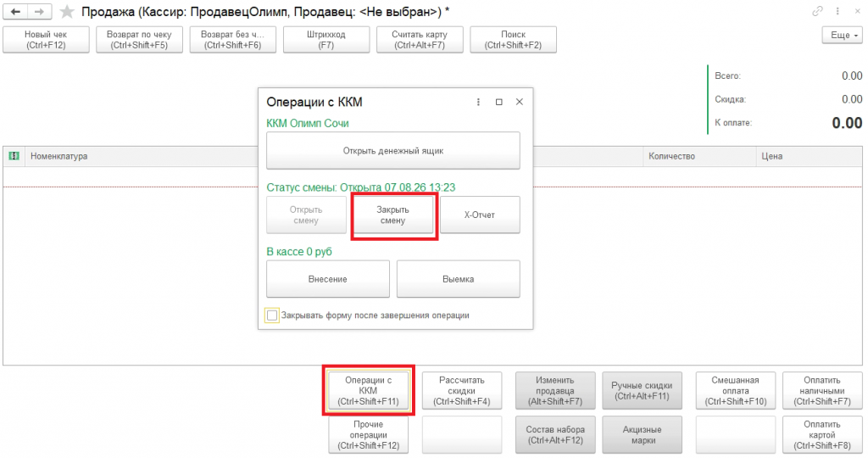Close the Операции с ККМ dialog
The height and width of the screenshot is (458, 868).
coord(520,102)
